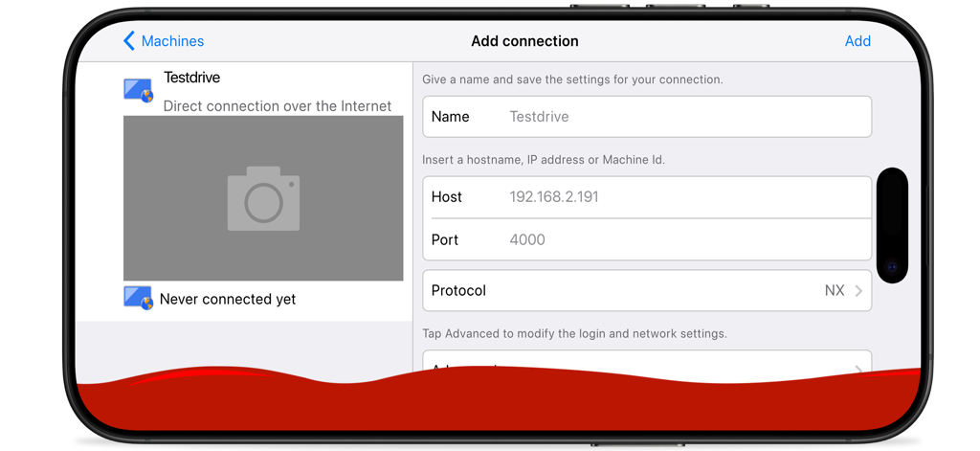Viewport: 980px width, 451px height.
Task: Click the 'Add connection' title
Action: click(x=524, y=41)
